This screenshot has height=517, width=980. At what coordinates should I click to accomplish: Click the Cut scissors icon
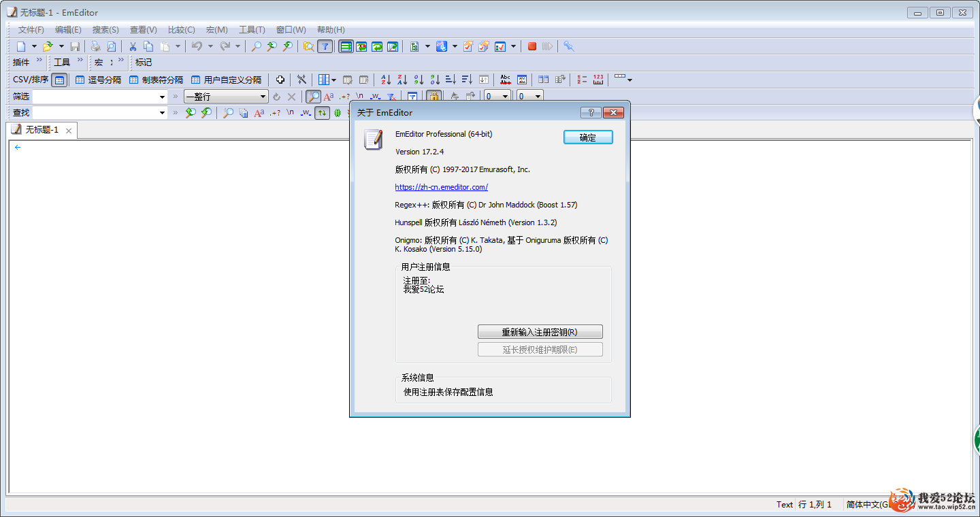point(133,46)
